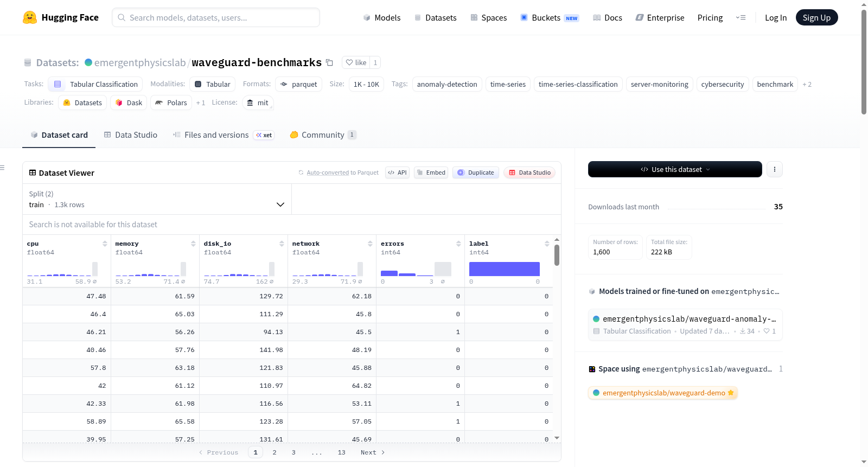The width and height of the screenshot is (868, 467).
Task: Click the anomaly-detection tag
Action: 447,84
